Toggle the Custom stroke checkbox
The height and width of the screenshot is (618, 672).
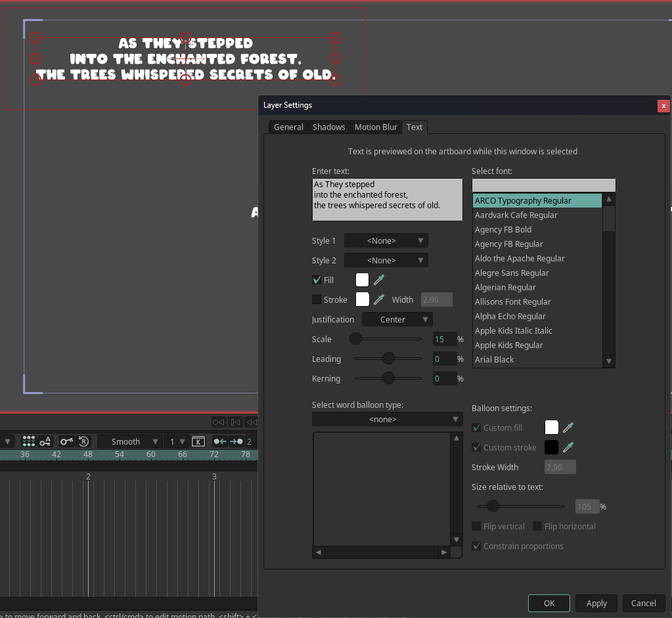pyautogui.click(x=476, y=447)
